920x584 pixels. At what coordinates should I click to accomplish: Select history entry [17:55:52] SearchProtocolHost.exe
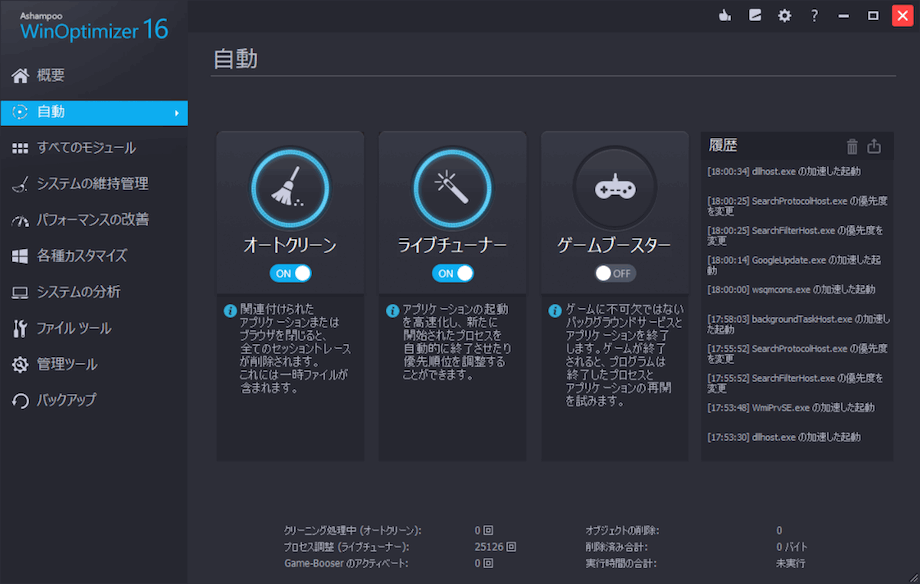click(x=797, y=353)
